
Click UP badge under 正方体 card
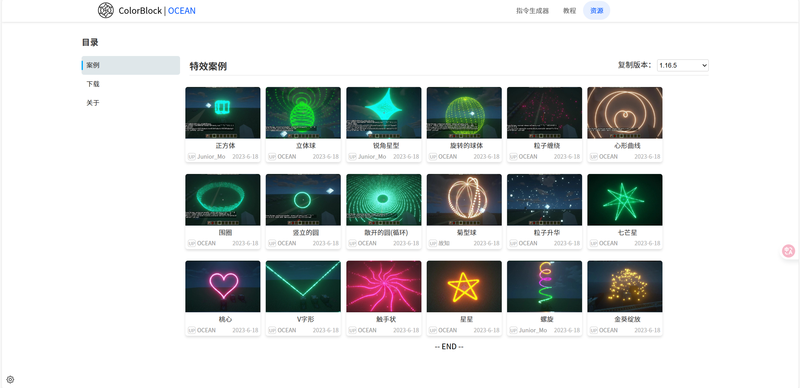(x=192, y=157)
